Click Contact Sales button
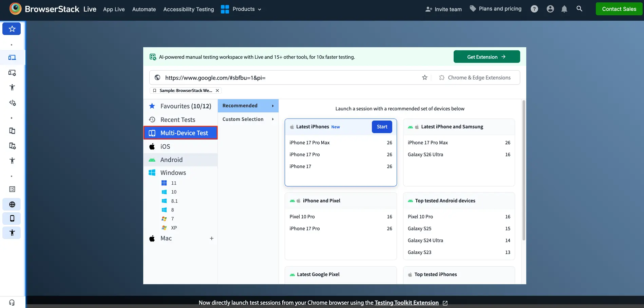 619,9
